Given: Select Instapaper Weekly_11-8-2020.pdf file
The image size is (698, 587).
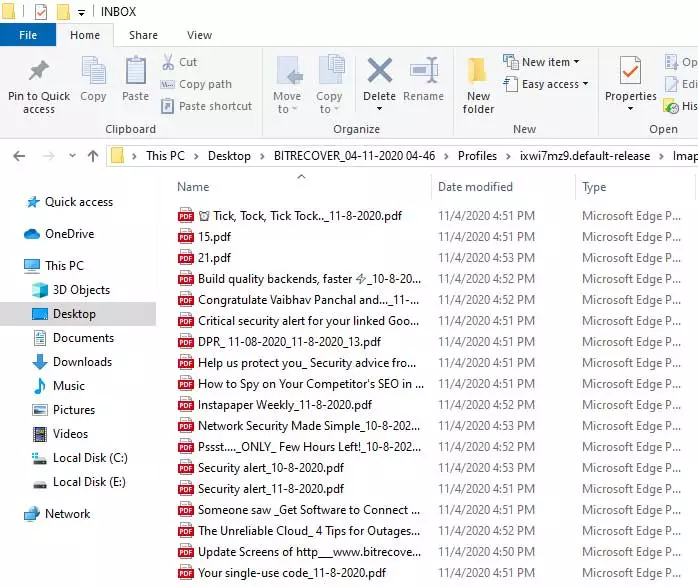Looking at the screenshot, I should (285, 405).
